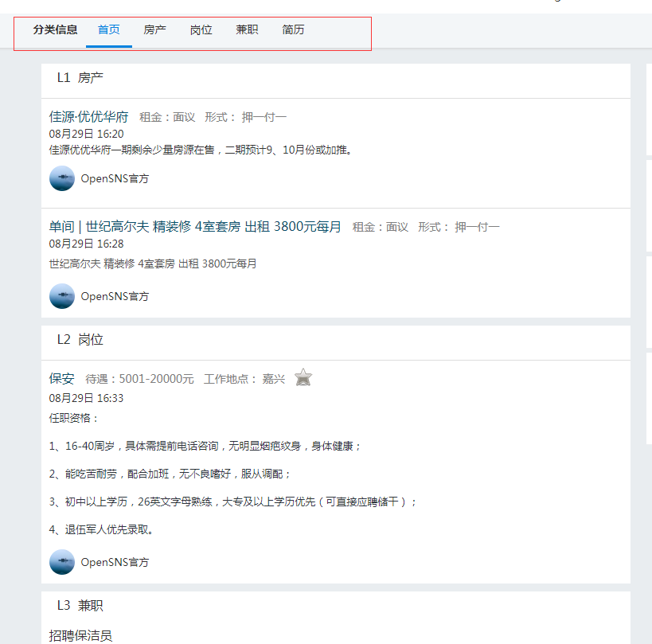Screen dimensions: 652x644
Task: Go to the 简历 tab
Action: 293,30
